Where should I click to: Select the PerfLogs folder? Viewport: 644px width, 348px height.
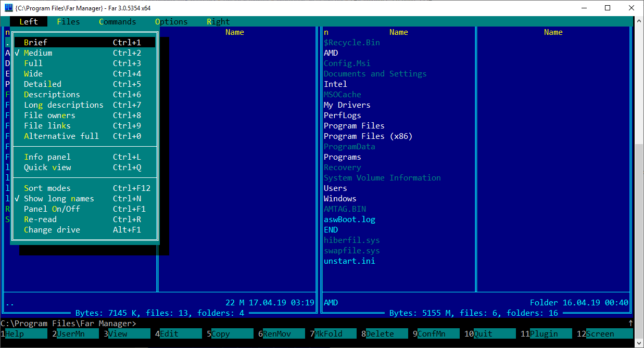343,115
